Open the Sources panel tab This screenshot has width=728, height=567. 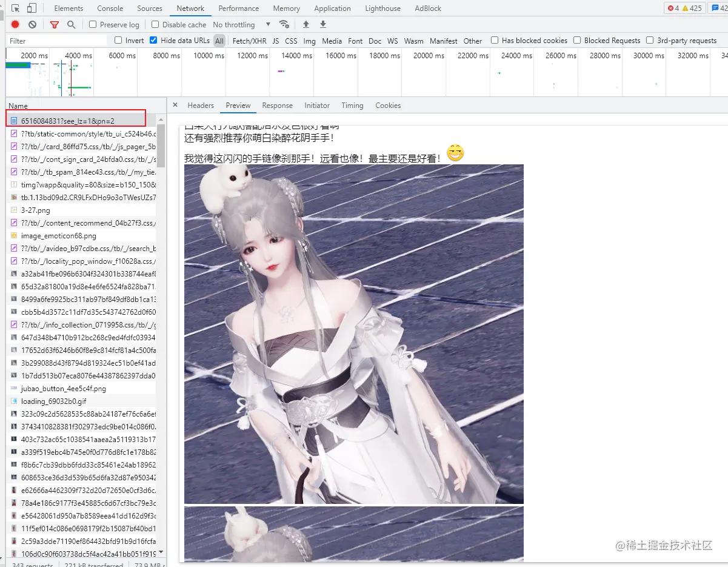tap(150, 8)
